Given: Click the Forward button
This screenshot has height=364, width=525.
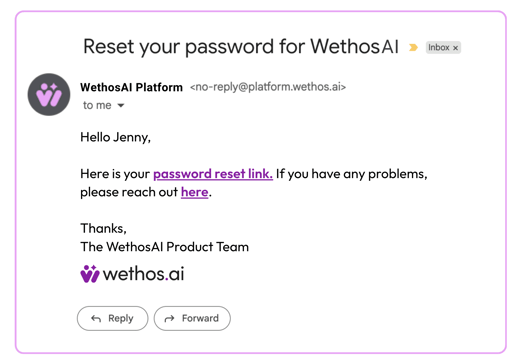Looking at the screenshot, I should point(192,318).
